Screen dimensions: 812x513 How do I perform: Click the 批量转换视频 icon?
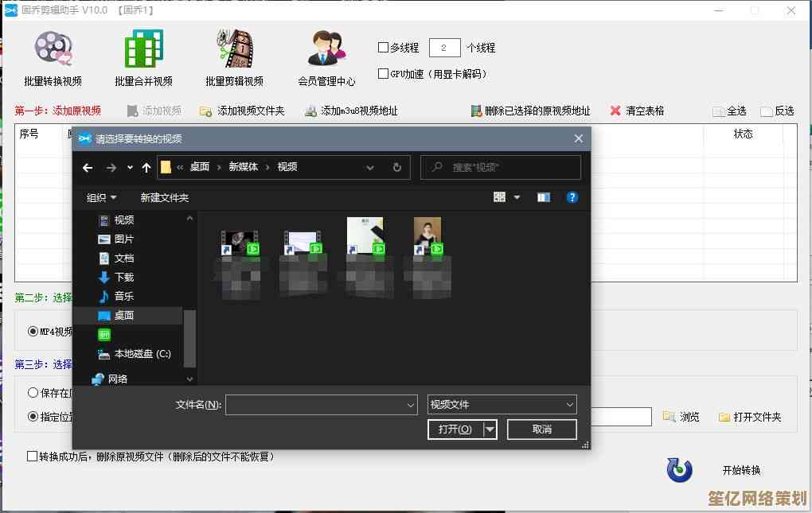tap(53, 49)
